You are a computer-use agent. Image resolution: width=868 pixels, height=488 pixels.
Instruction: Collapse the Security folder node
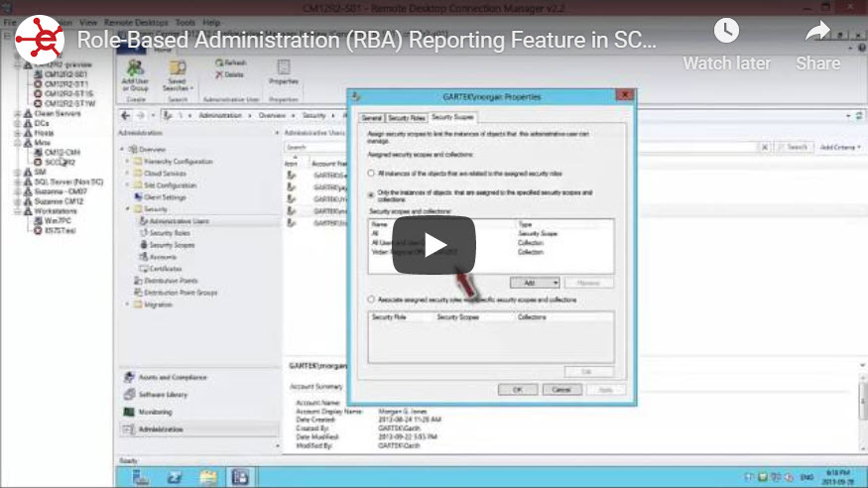(127, 209)
